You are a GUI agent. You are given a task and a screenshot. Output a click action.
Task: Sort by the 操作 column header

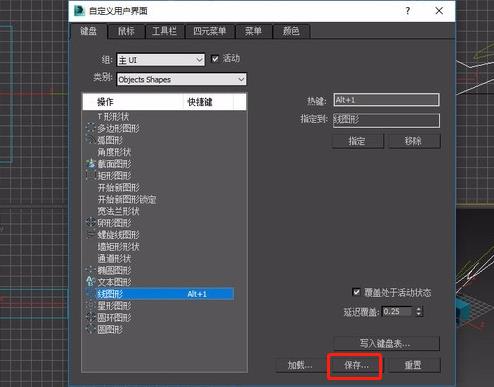pyautogui.click(x=133, y=102)
